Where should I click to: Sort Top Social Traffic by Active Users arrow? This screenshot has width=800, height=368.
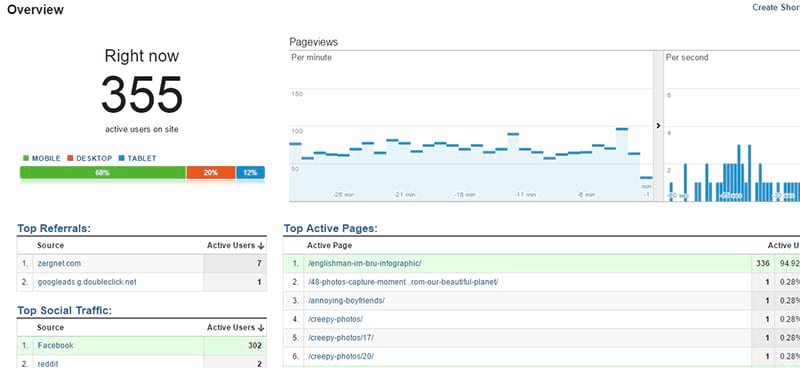261,328
